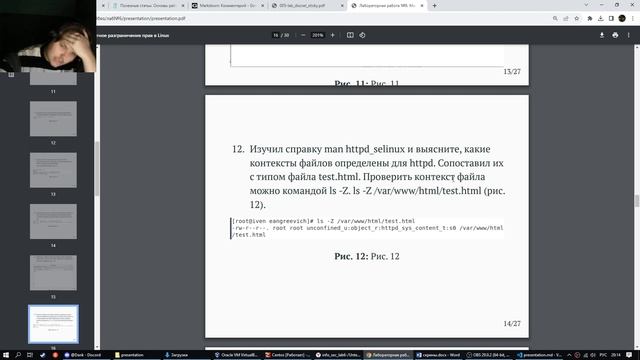This screenshot has height=360, width=640.
Task: Switch to OBS taskbar window
Action: click(489, 355)
